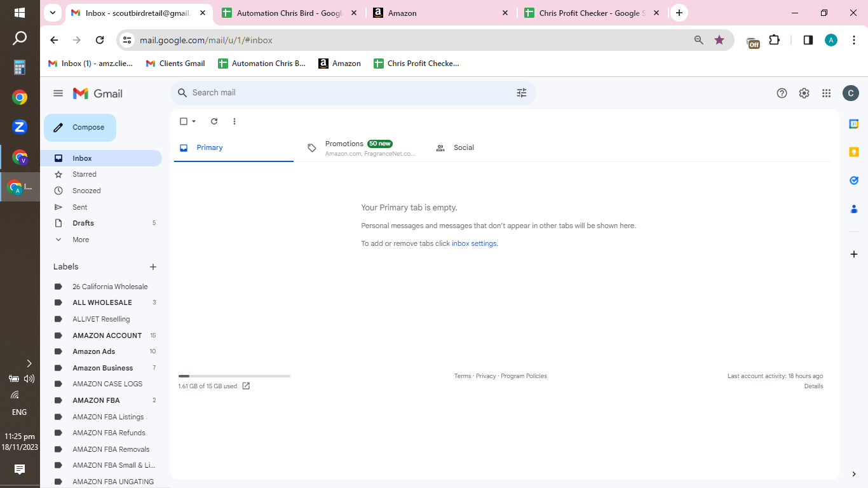Open Google Contacts side panel

click(x=854, y=208)
